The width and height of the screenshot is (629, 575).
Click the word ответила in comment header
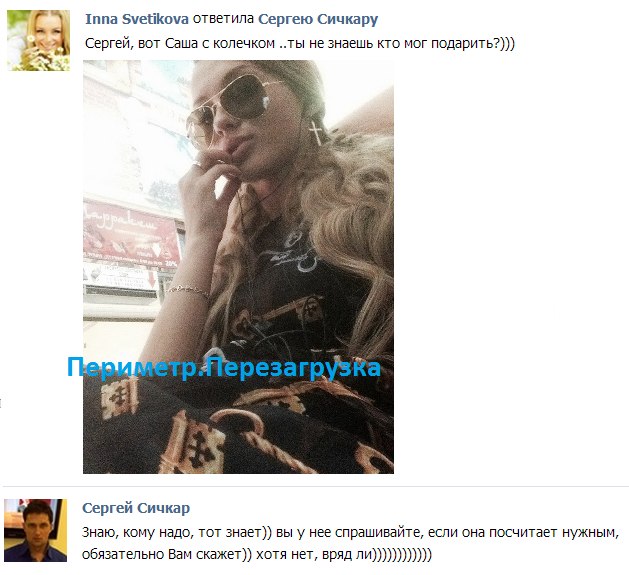(x=223, y=19)
